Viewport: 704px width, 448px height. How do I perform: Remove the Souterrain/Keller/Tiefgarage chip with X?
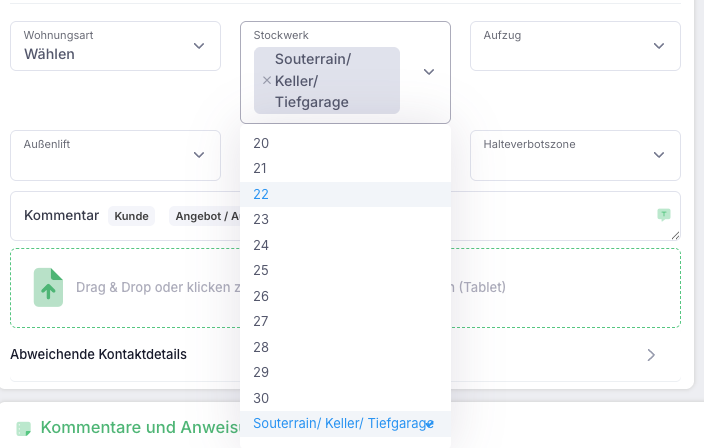point(267,80)
